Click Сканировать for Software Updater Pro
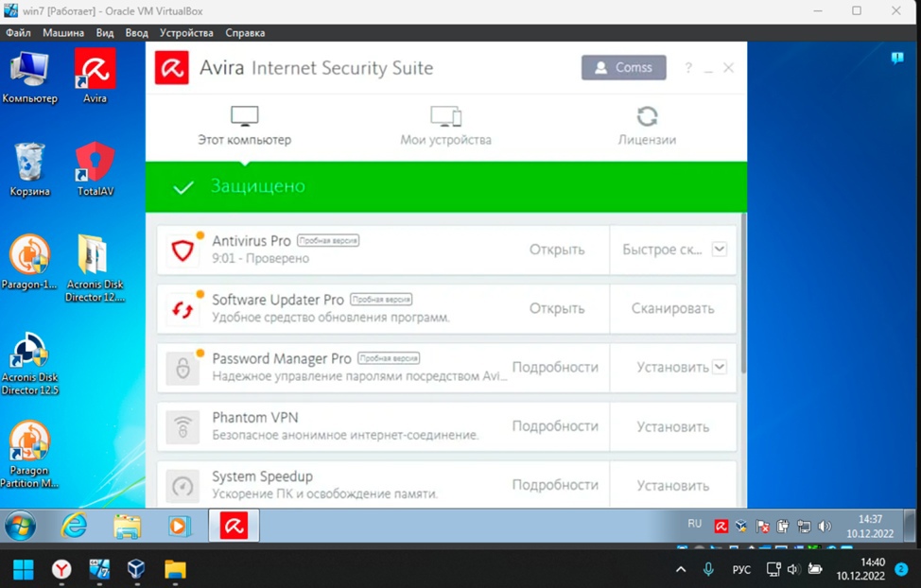 (673, 308)
